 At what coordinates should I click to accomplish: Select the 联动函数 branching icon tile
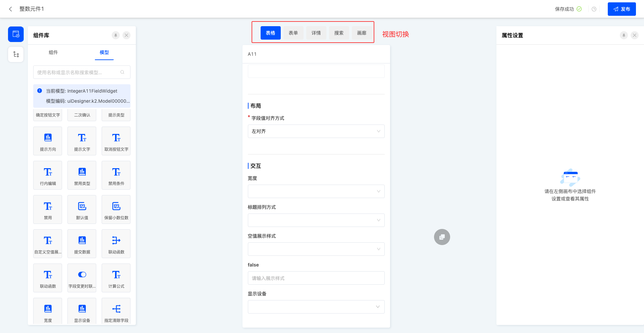(x=116, y=244)
